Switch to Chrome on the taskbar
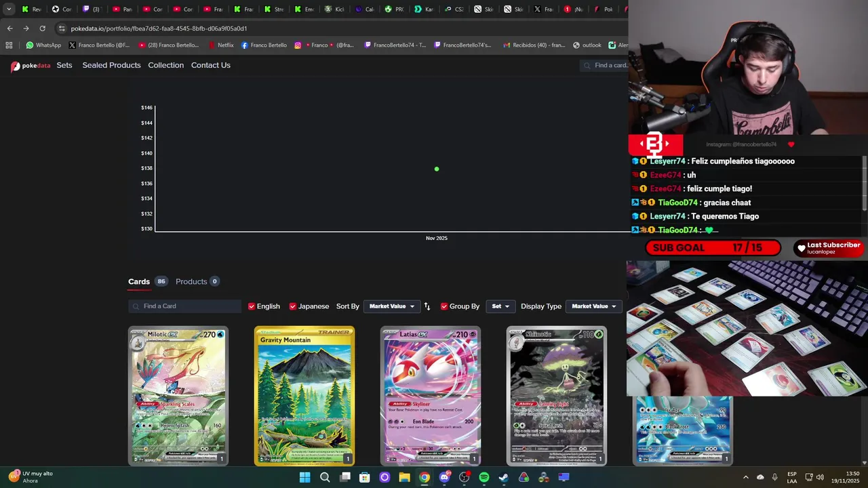 tap(425, 477)
